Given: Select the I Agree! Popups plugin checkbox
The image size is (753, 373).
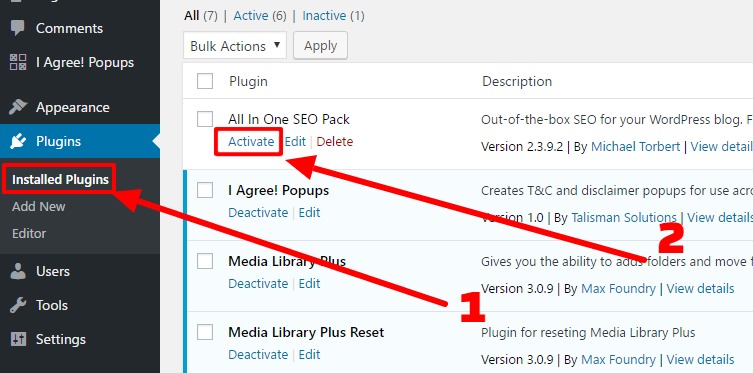Looking at the screenshot, I should click(x=205, y=190).
